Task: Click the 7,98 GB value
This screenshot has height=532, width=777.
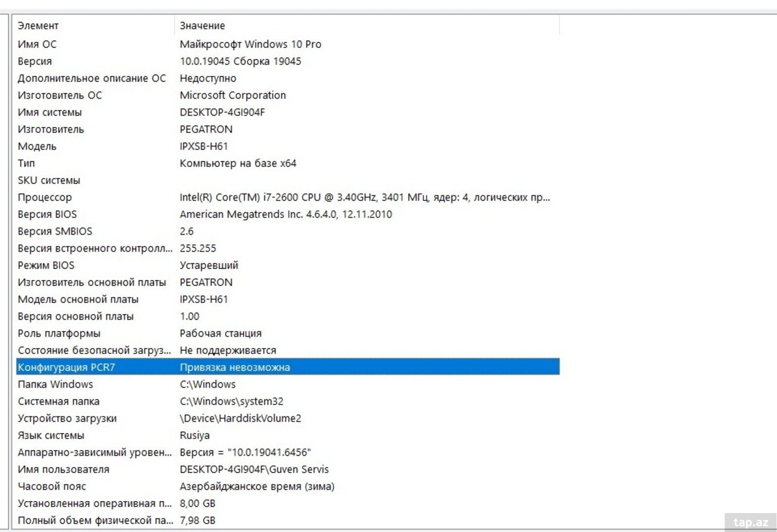Action: point(197,520)
